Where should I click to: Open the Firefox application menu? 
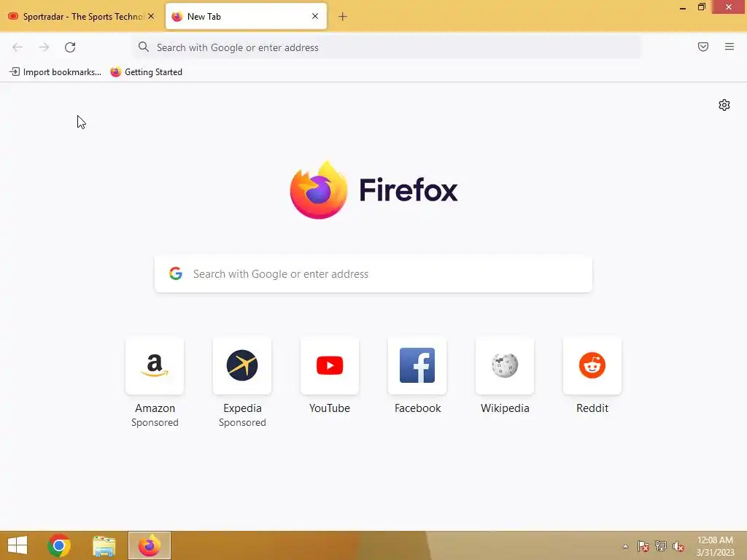click(729, 47)
